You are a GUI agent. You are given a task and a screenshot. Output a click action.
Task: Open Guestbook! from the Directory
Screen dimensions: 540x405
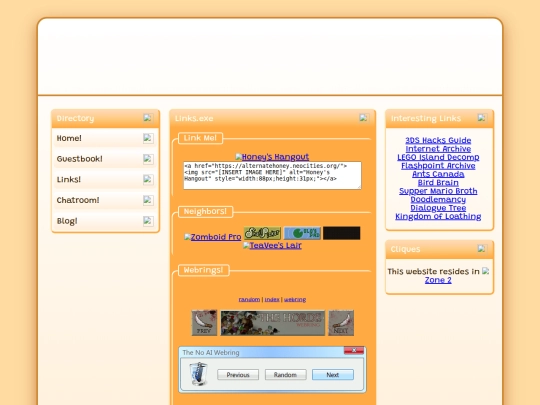click(80, 159)
